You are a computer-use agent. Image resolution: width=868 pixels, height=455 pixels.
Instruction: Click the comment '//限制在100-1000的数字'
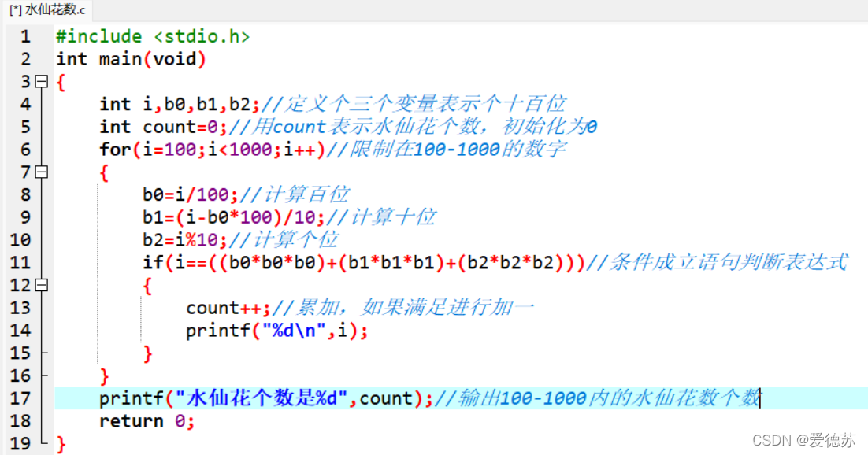(446, 150)
